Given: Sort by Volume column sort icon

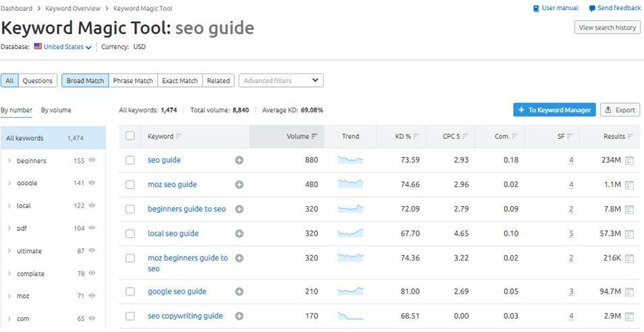Looking at the screenshot, I should 315,136.
